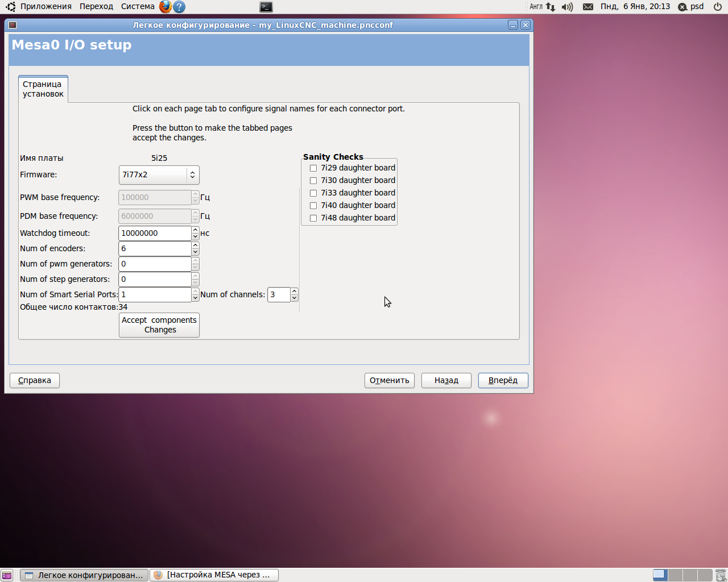Open the trash icon in bottom panel
The image size is (728, 582).
(721, 575)
